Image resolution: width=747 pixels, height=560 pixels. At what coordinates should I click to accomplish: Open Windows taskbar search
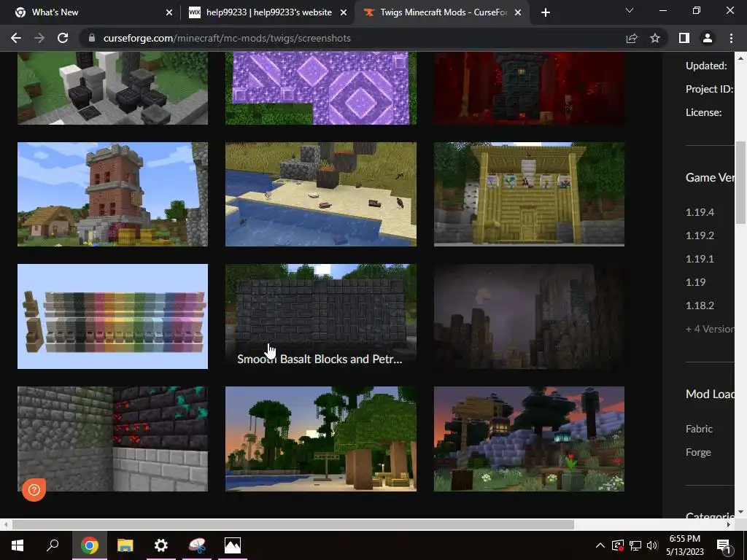[x=53, y=545]
